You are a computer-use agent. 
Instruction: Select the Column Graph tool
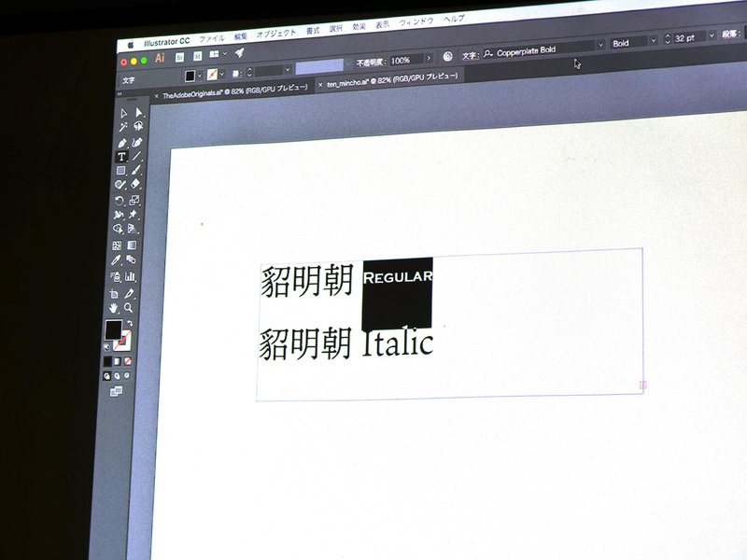click(x=131, y=276)
